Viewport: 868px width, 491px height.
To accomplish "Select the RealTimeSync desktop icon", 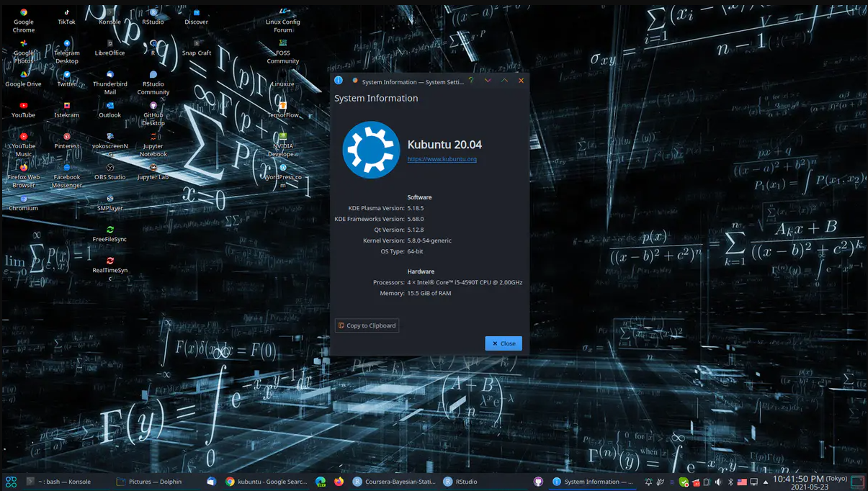I will [x=109, y=269].
